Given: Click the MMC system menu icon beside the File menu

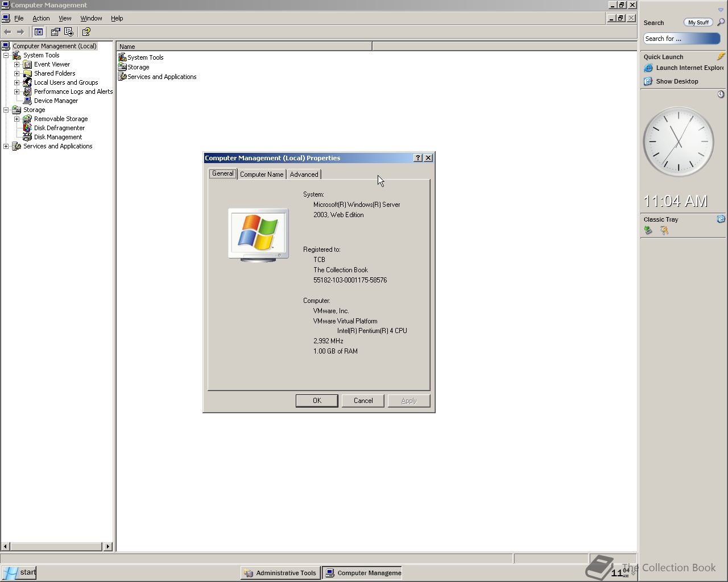Looking at the screenshot, I should [6, 18].
